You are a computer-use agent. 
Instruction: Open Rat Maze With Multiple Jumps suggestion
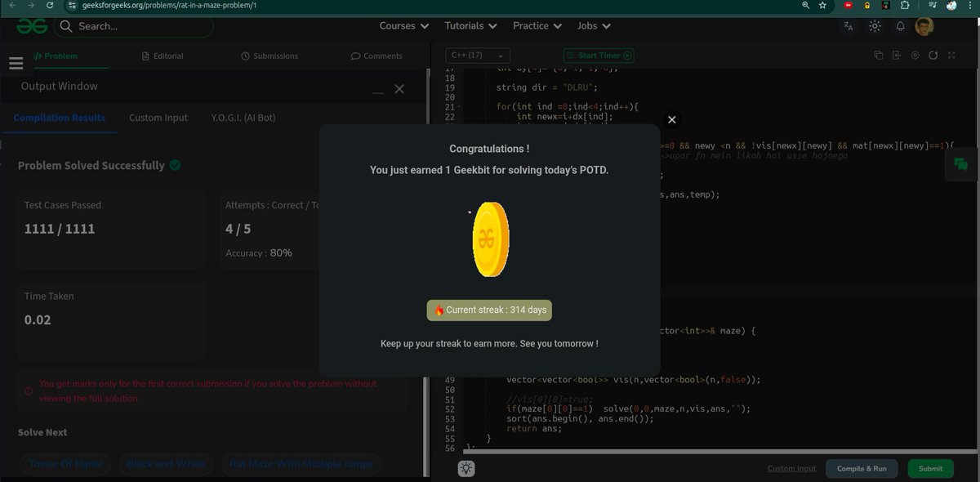[301, 464]
